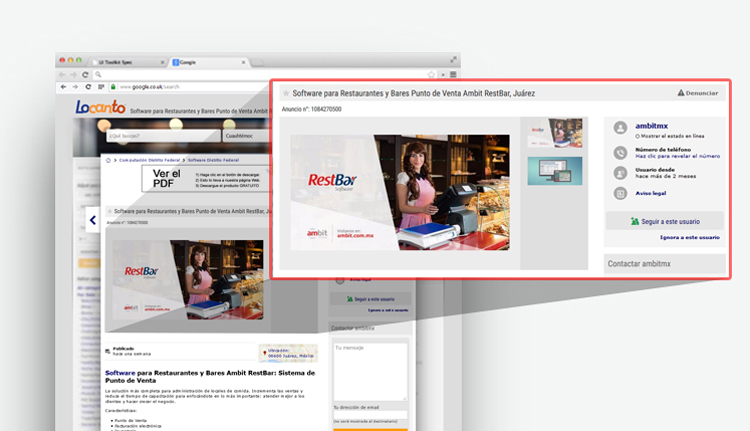Close the Google tab
Screen dimensions: 750x431
click(x=243, y=62)
